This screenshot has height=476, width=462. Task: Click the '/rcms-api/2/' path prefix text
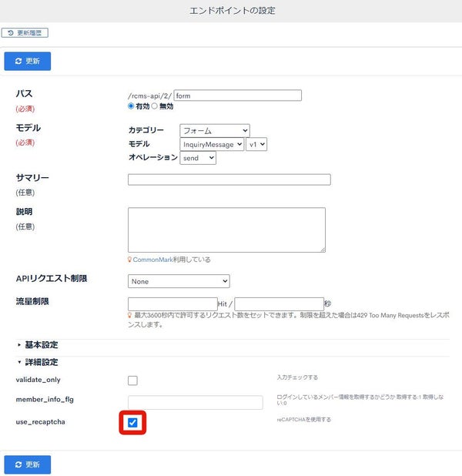pyautogui.click(x=150, y=96)
